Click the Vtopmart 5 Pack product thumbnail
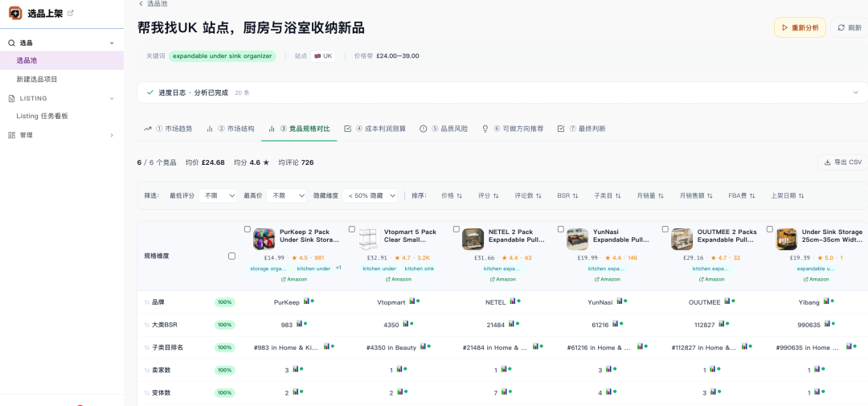The image size is (868, 406). click(369, 240)
